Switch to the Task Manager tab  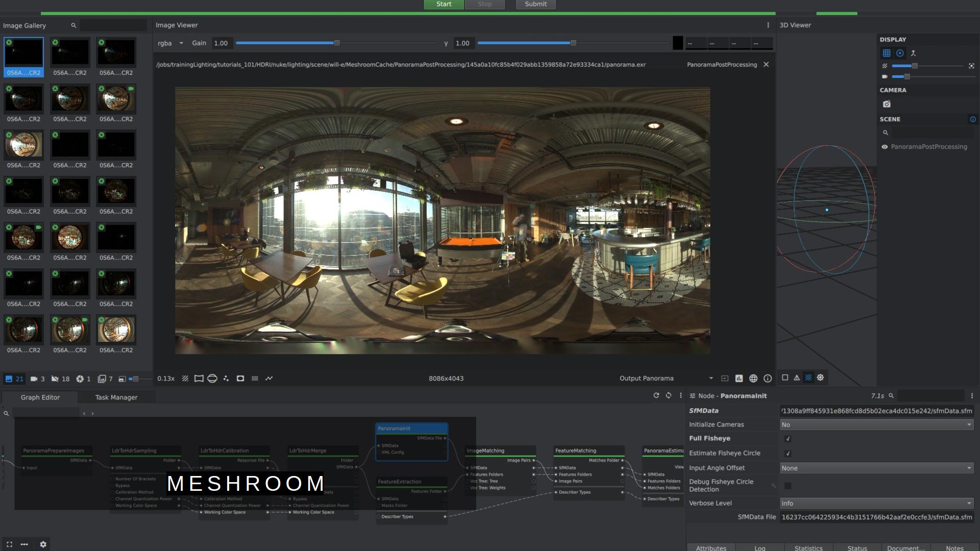coord(116,397)
